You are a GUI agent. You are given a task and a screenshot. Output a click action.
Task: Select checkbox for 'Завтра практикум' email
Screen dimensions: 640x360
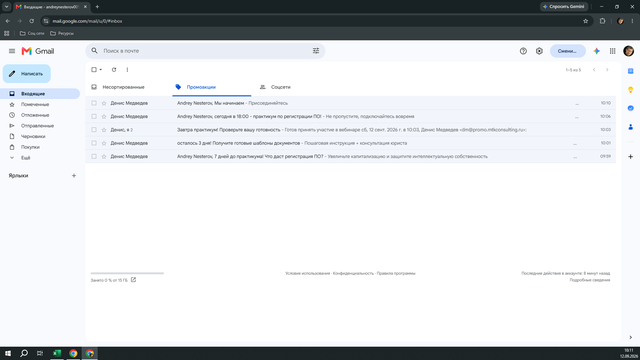(94, 130)
